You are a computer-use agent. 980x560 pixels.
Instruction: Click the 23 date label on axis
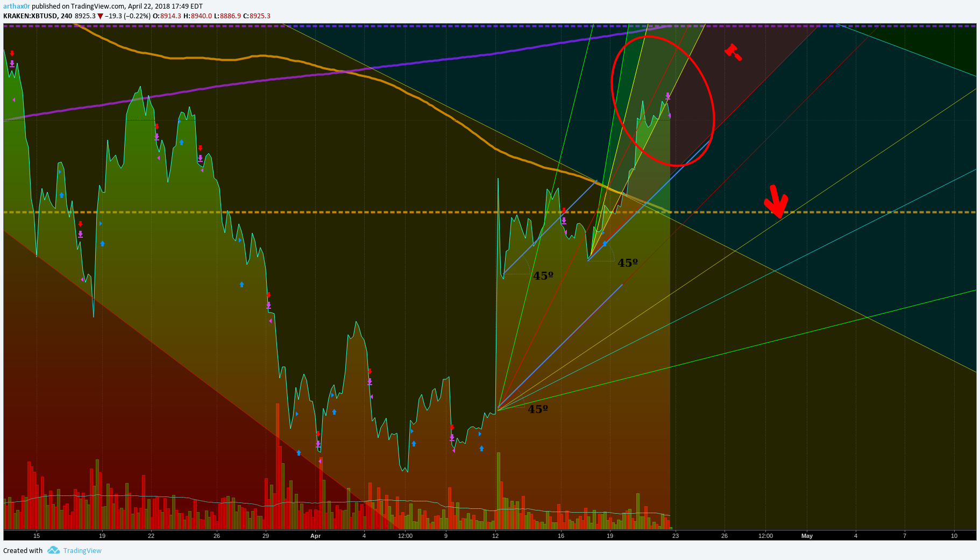[676, 536]
